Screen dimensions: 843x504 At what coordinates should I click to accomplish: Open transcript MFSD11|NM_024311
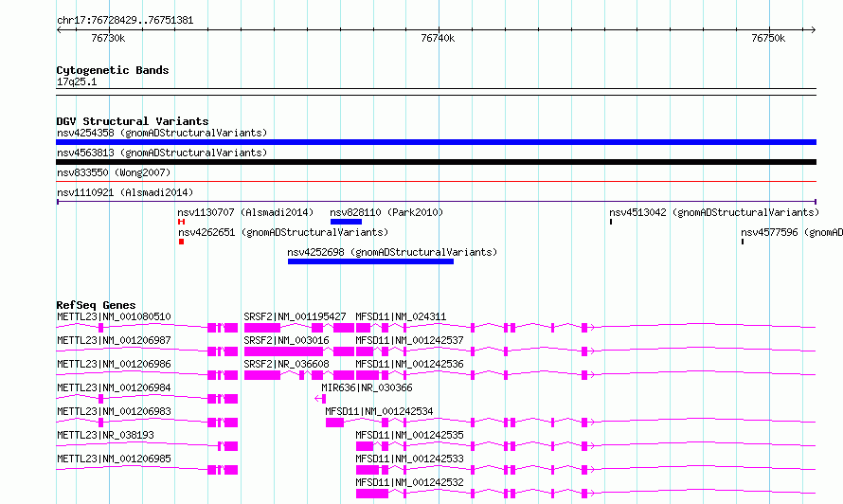point(401,316)
